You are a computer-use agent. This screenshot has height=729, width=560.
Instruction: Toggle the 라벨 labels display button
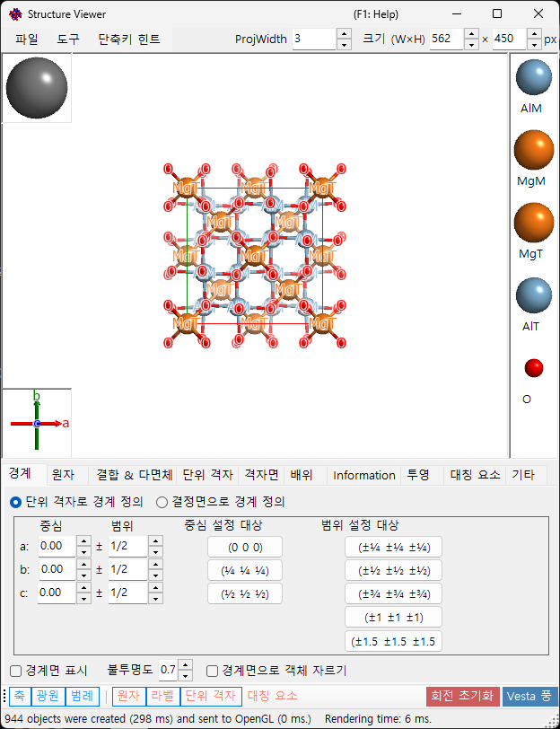(162, 696)
